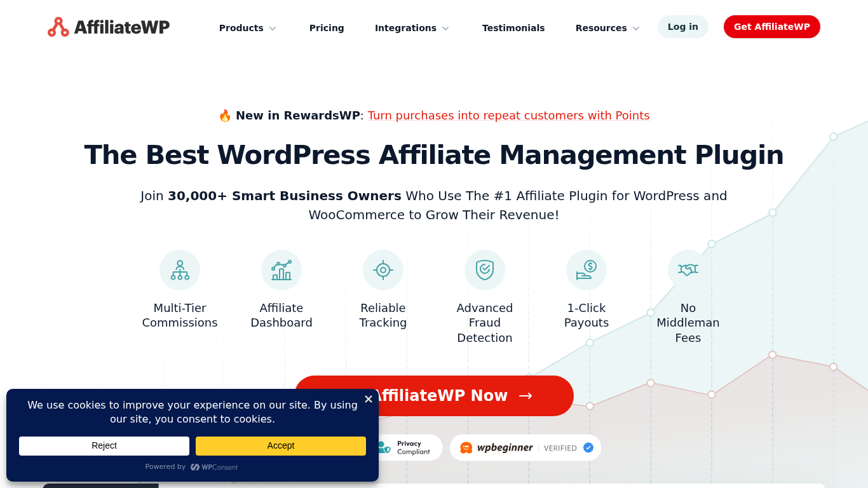Viewport: 868px width, 488px height.
Task: Select the 1-Click Payouts icon
Action: coord(587,269)
